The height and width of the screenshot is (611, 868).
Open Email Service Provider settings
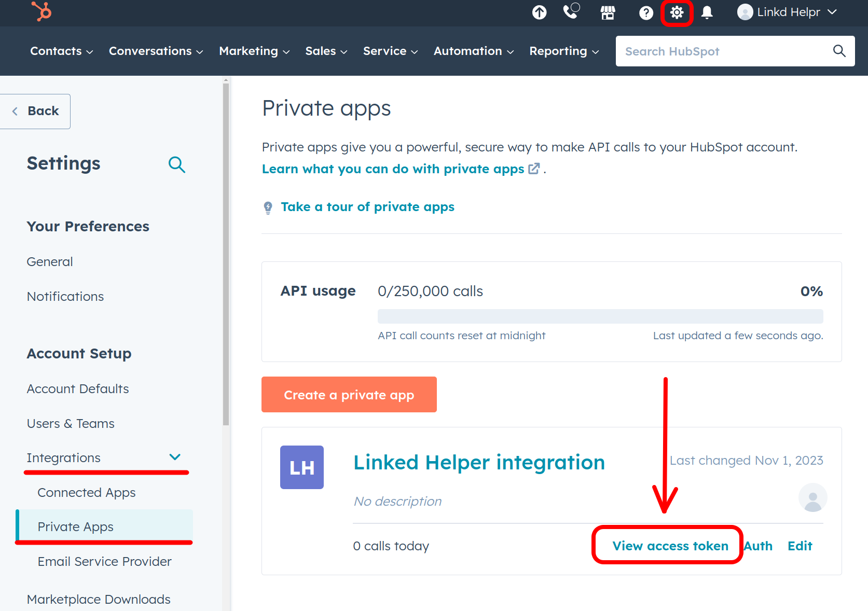[104, 561]
